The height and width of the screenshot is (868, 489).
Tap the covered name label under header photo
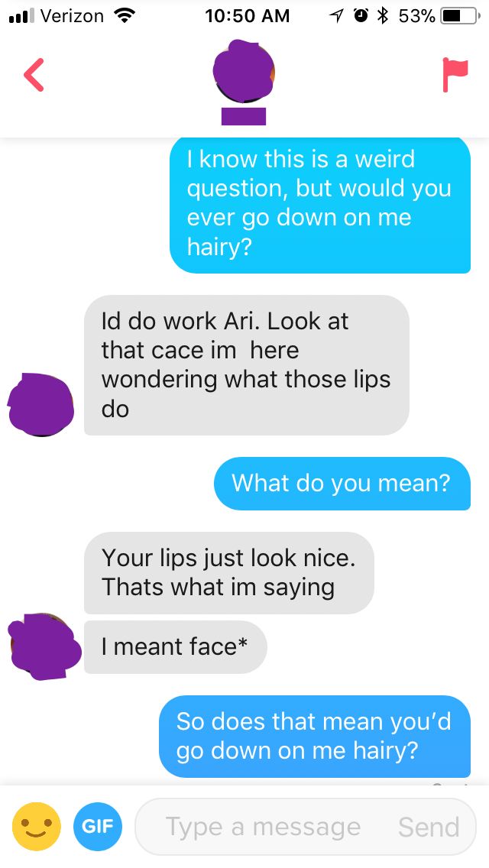coord(244,116)
